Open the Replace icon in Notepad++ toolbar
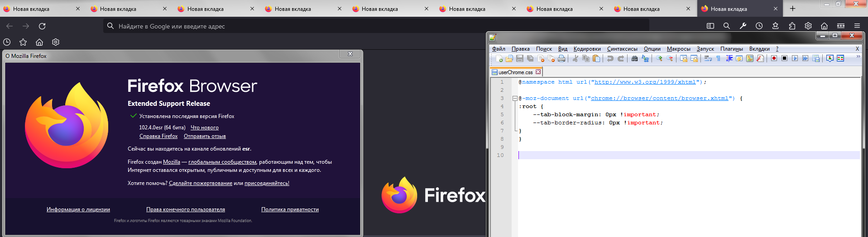The image size is (868, 237). pos(645,58)
